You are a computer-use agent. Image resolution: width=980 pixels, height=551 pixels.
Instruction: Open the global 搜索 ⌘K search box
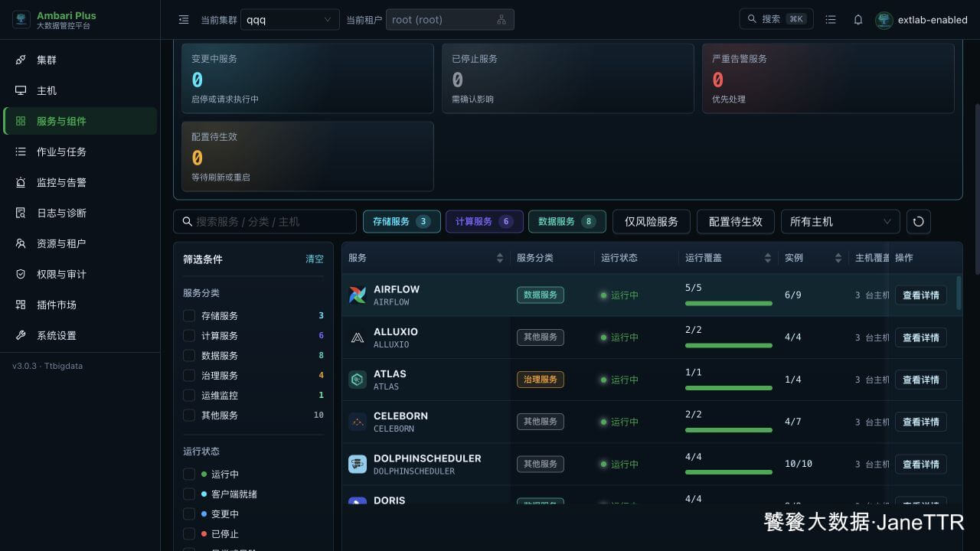point(776,19)
